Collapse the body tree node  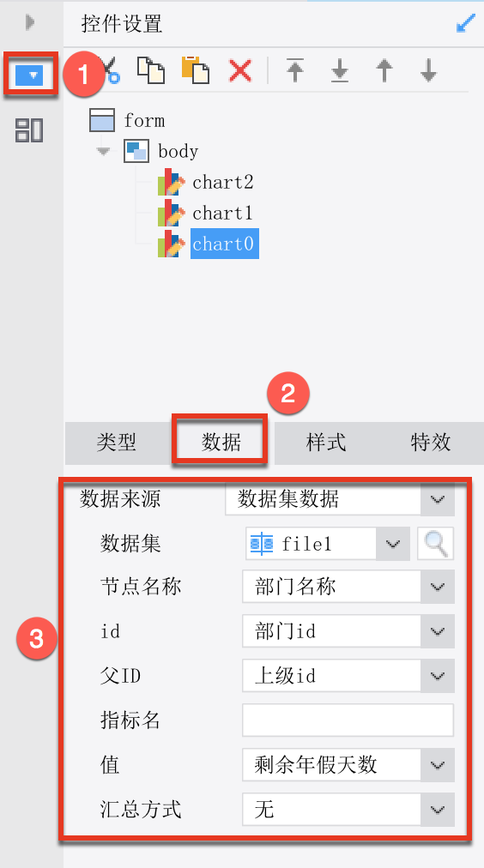[x=104, y=151]
